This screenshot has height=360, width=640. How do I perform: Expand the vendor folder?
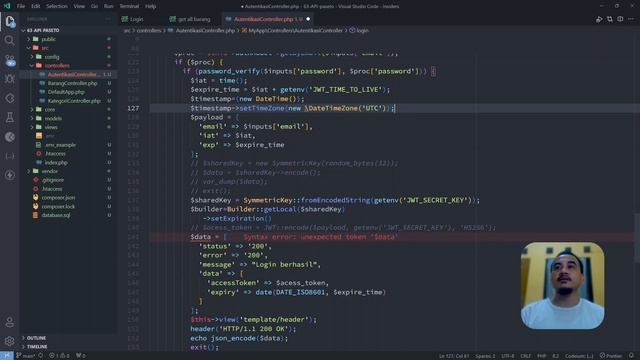click(x=49, y=171)
